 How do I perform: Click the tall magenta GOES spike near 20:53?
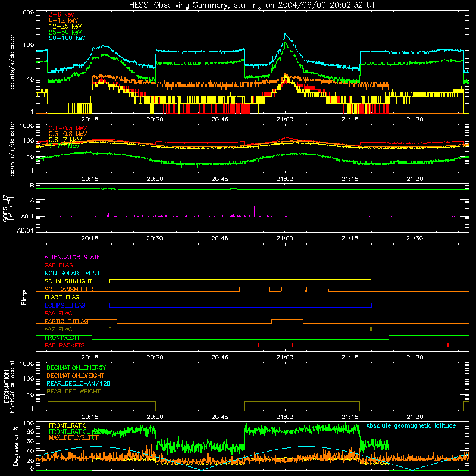(255, 211)
